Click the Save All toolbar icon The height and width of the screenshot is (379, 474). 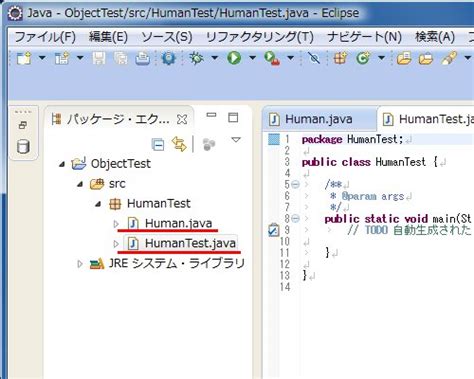pos(121,58)
